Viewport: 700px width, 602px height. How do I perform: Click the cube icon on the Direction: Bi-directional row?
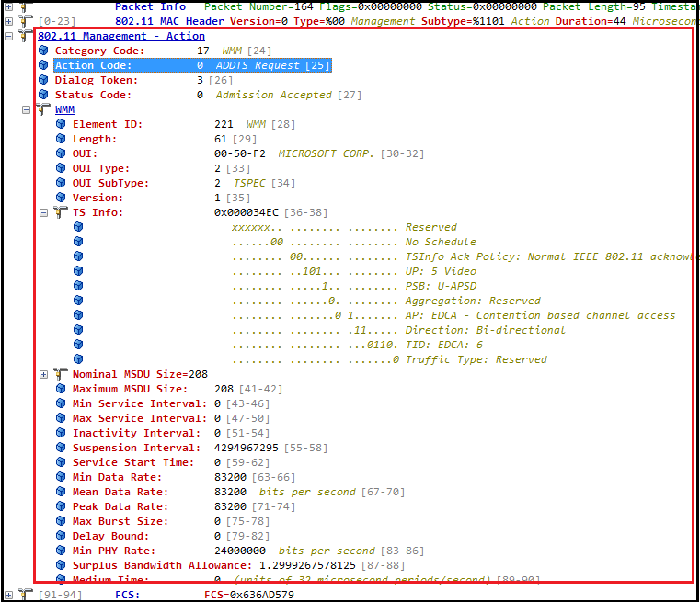(x=78, y=330)
